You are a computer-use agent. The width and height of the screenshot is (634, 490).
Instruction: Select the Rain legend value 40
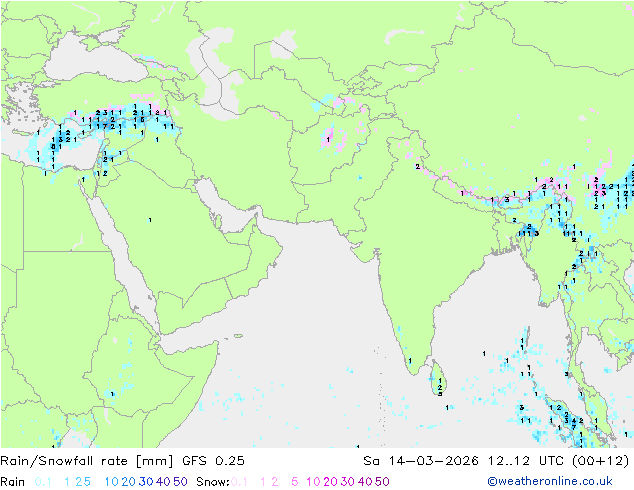pos(163,482)
